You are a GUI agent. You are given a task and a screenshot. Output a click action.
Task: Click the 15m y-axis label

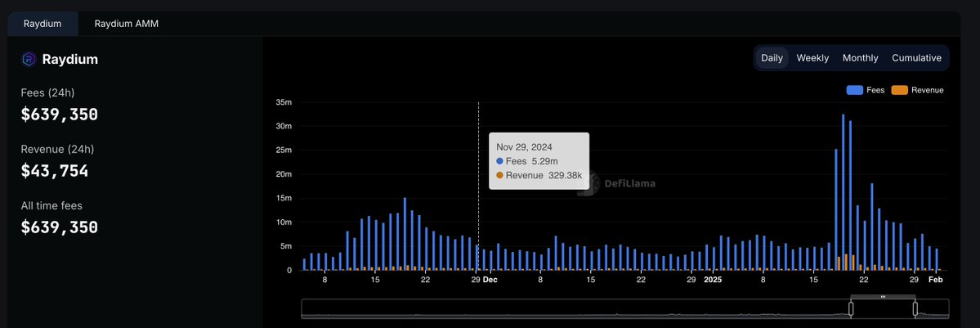[284, 199]
